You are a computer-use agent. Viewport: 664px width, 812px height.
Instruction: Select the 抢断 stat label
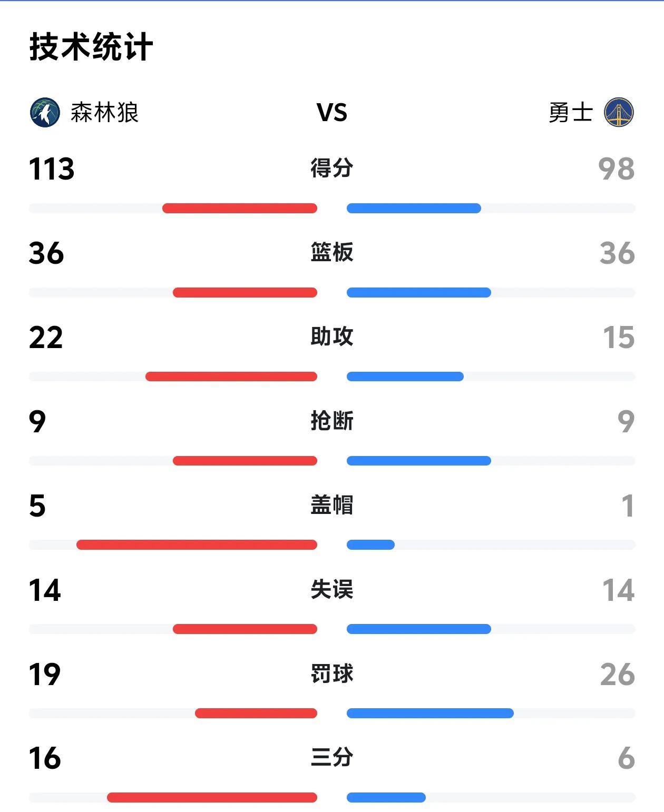pyautogui.click(x=332, y=421)
